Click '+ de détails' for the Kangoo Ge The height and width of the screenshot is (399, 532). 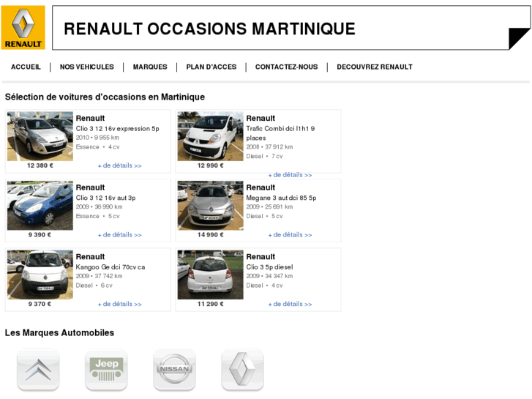[x=120, y=304]
